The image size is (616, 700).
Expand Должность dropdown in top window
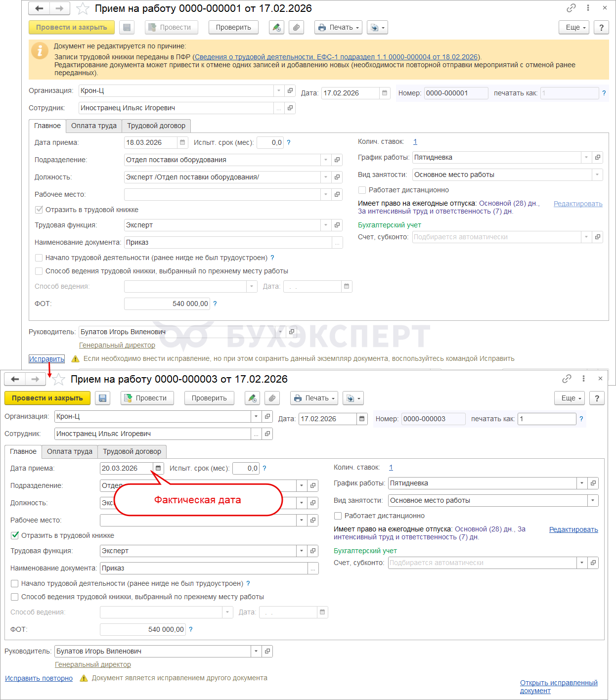[x=326, y=177]
